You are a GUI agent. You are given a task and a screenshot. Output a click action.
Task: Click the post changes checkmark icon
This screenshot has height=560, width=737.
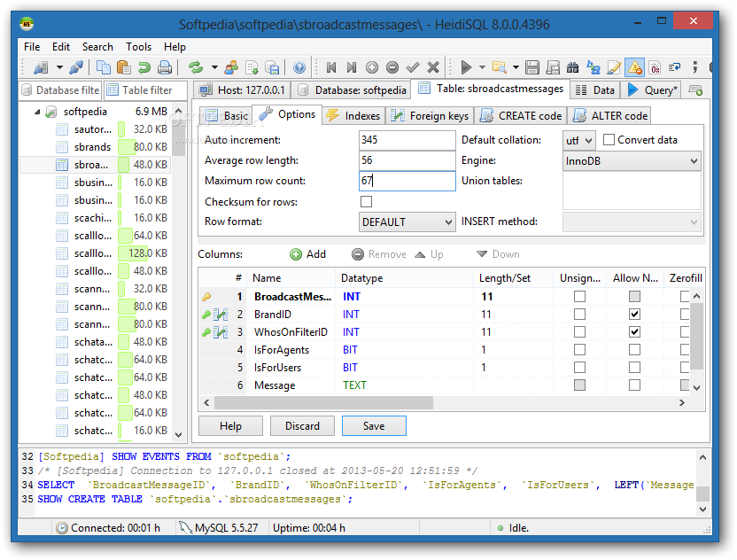[413, 67]
